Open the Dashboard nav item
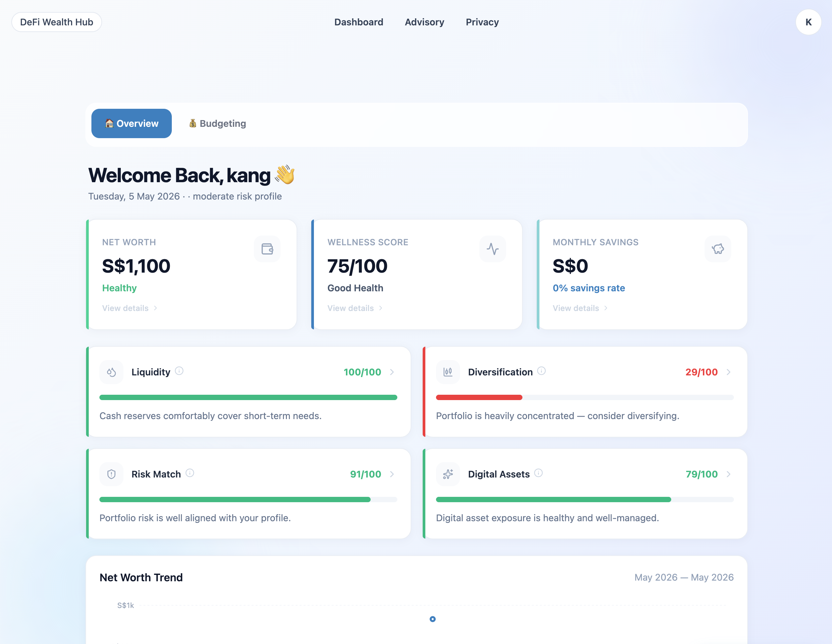The width and height of the screenshot is (832, 644). 359,22
